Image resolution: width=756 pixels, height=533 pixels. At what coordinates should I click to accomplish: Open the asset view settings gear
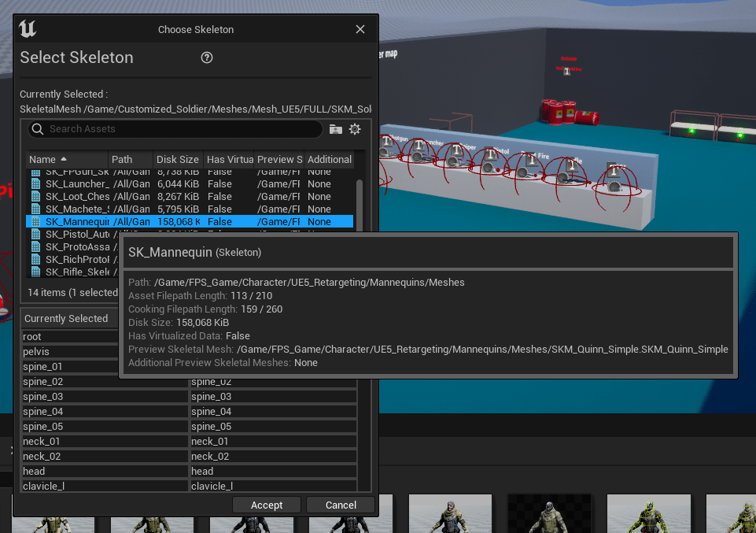[355, 129]
